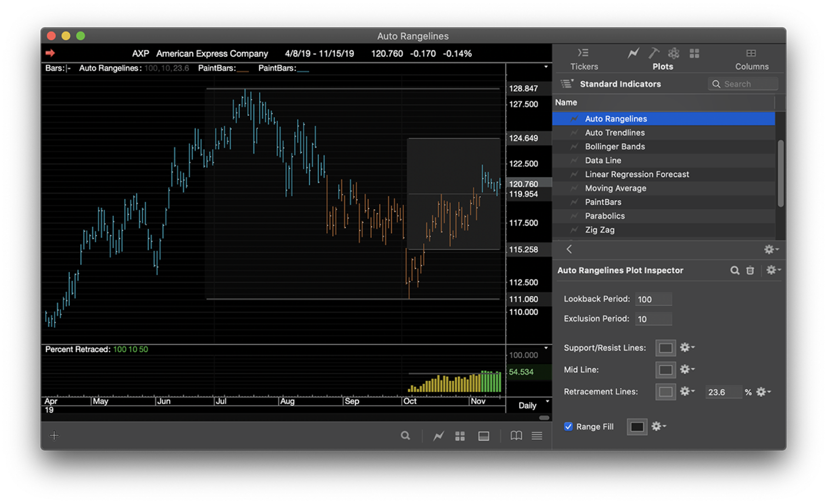Toggle Support/Resist Lines visibility checkbox
Screen dimensions: 827x504
[x=665, y=347]
